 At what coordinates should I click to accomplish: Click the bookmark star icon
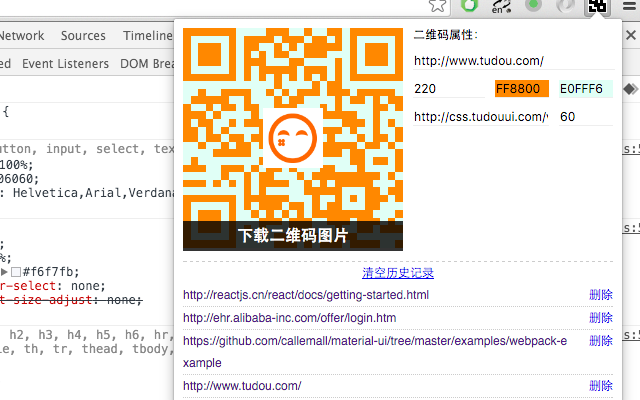[x=437, y=5]
